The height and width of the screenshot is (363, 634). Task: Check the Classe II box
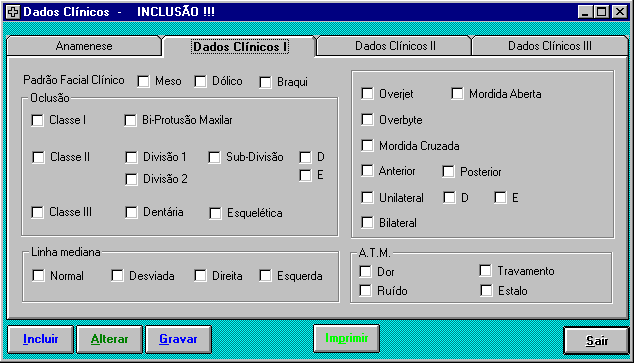point(38,157)
